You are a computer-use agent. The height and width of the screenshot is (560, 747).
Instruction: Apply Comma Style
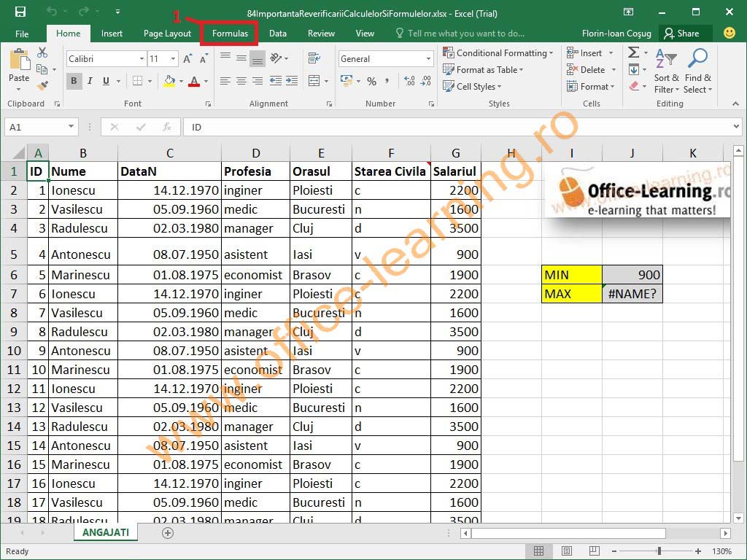tap(387, 81)
